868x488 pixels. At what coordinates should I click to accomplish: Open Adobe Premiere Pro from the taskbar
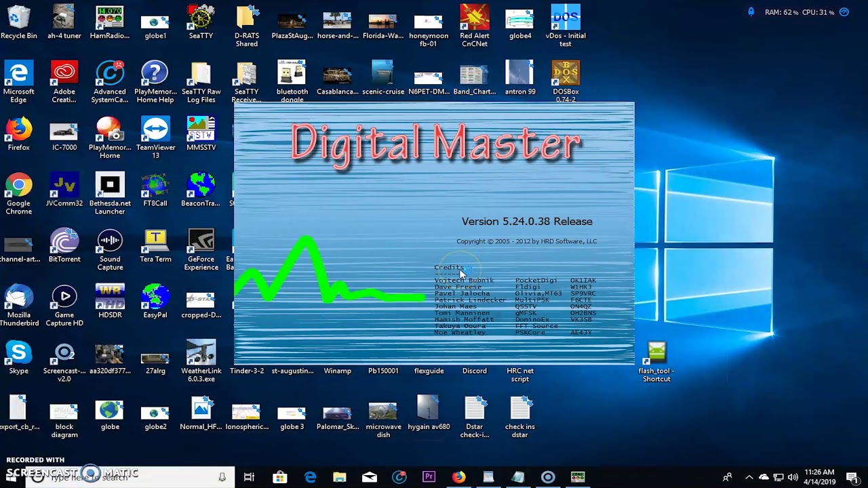[429, 477]
